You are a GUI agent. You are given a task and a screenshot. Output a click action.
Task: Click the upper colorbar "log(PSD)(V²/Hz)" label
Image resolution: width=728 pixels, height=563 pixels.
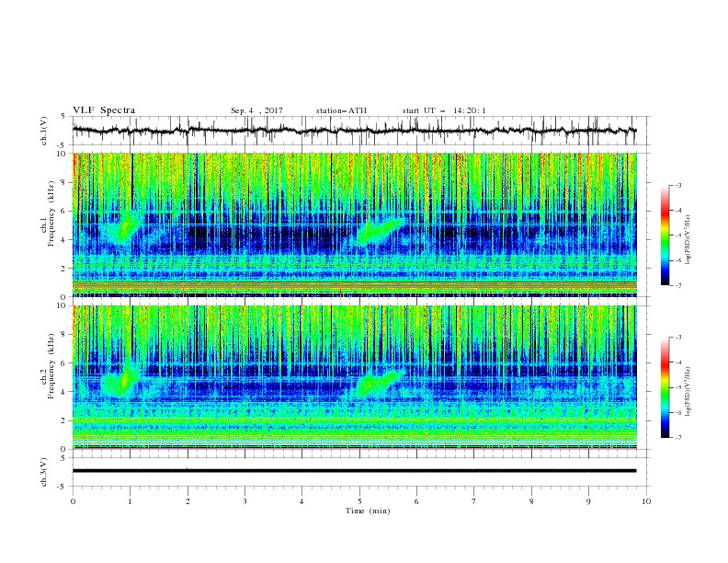coord(688,240)
